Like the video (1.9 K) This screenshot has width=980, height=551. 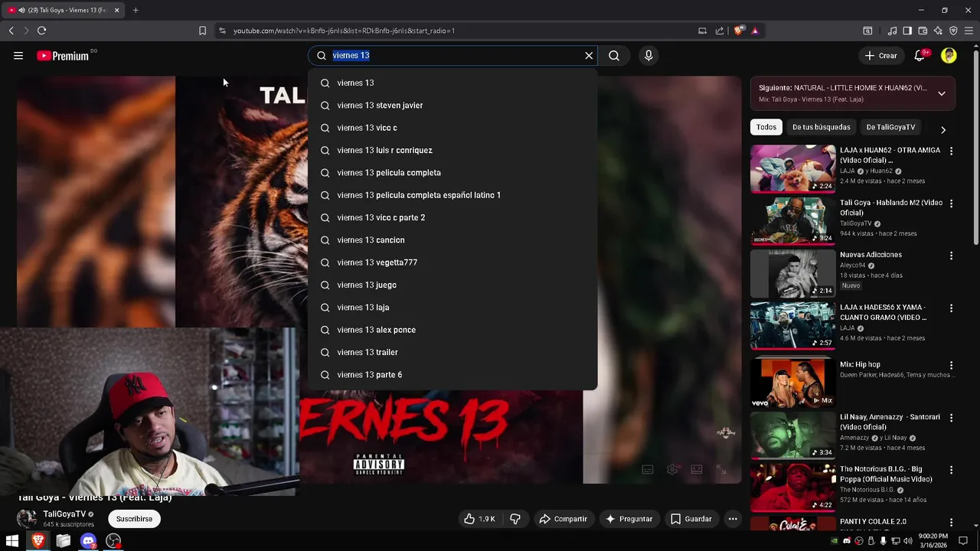pos(479,519)
